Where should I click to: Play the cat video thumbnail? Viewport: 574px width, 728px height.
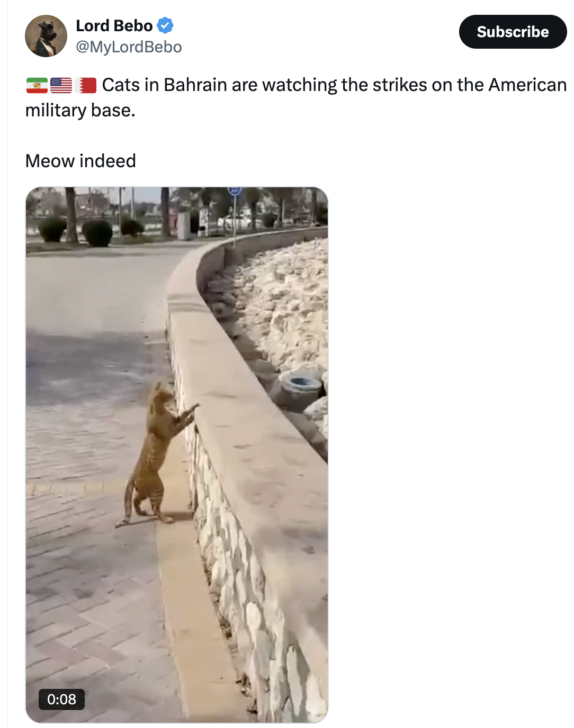pos(177,454)
